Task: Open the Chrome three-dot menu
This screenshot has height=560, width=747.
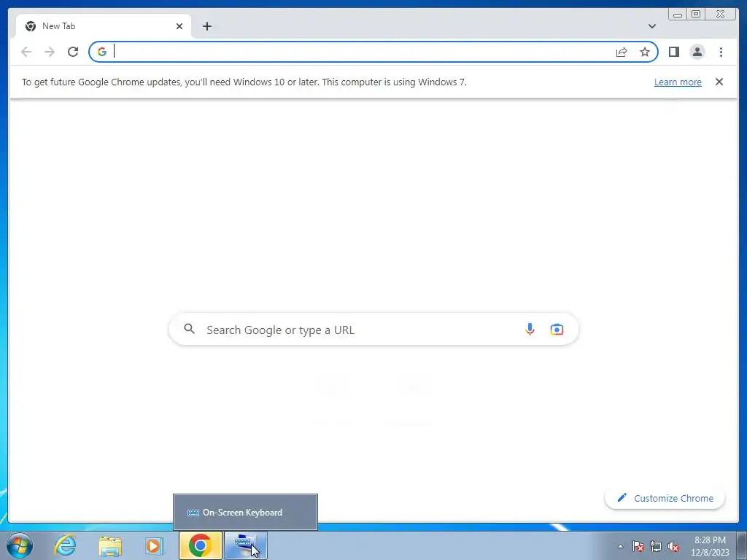Action: [x=721, y=52]
